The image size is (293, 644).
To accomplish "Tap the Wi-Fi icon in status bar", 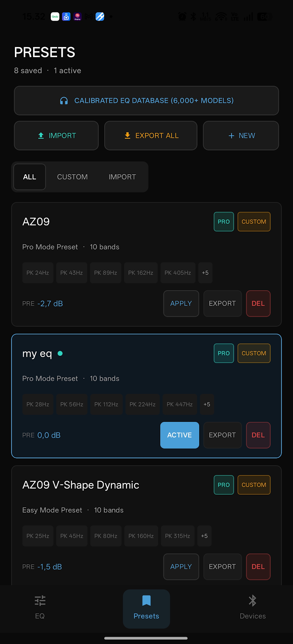I will coord(221,17).
